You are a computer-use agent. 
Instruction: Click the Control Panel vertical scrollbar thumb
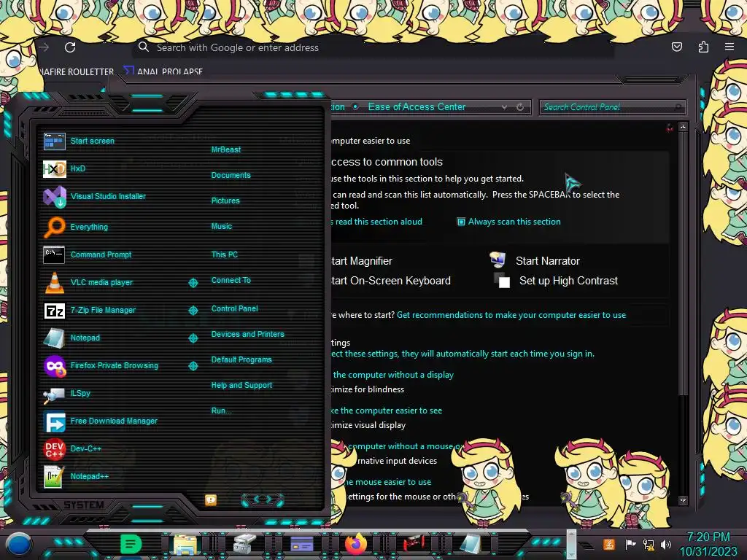click(683, 263)
